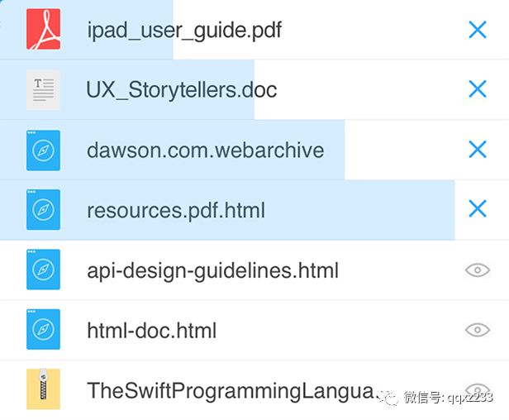The image size is (509, 420).
Task: Click the web icon for api-design-guidelines.html
Action: [43, 270]
